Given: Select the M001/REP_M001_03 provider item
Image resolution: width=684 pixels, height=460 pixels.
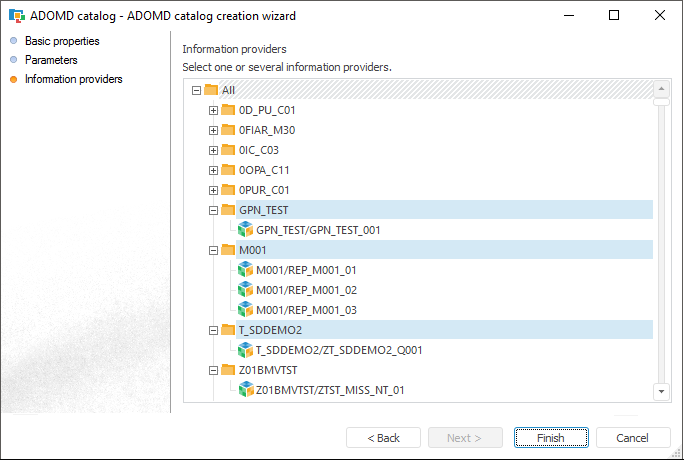Looking at the screenshot, I should click(306, 310).
